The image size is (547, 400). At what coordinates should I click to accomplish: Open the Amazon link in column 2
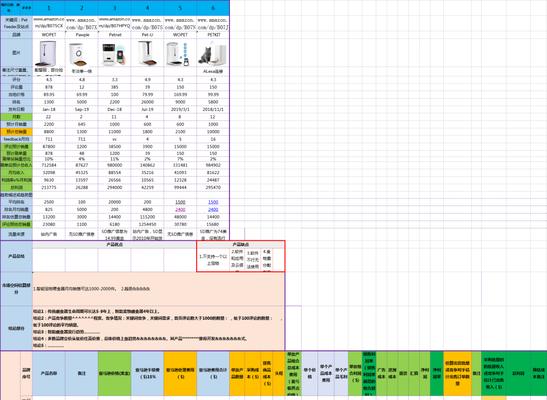[x=82, y=23]
